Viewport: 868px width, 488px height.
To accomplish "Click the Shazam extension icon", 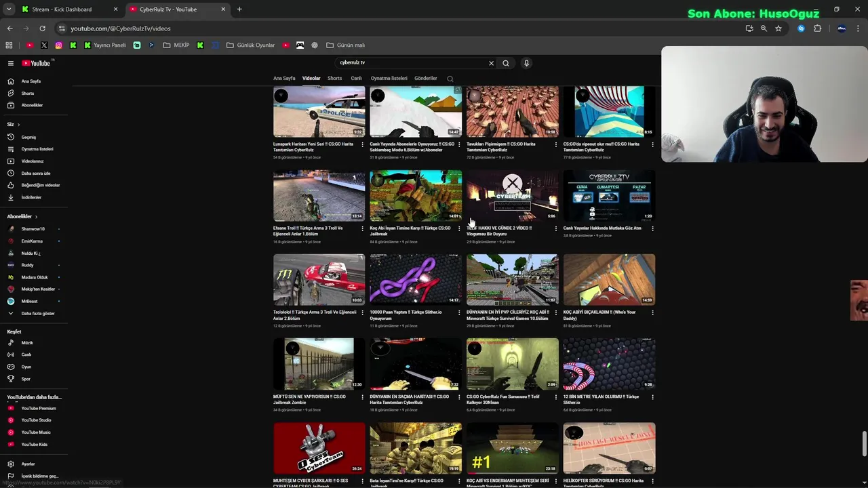I will [801, 28].
